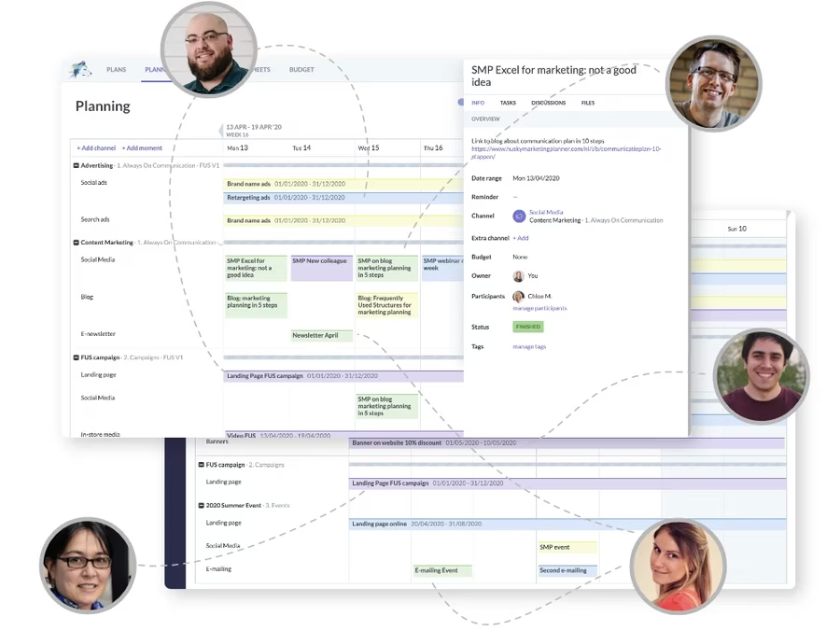
Task: Select the 'Search ads' row label
Action: (x=95, y=219)
